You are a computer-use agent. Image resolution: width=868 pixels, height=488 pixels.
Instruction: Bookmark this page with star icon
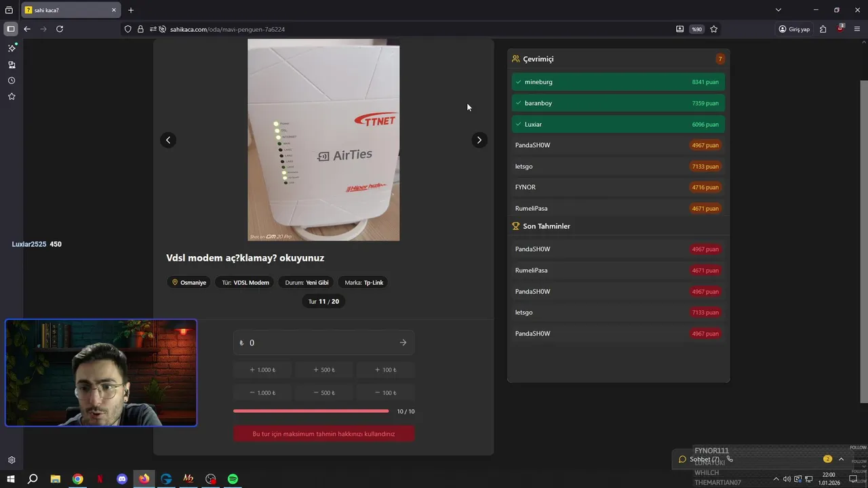click(714, 29)
